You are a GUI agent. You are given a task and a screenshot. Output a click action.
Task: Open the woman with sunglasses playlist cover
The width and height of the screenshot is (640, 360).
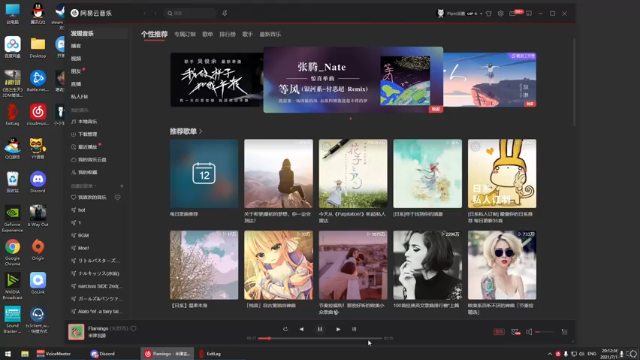pos(502,265)
